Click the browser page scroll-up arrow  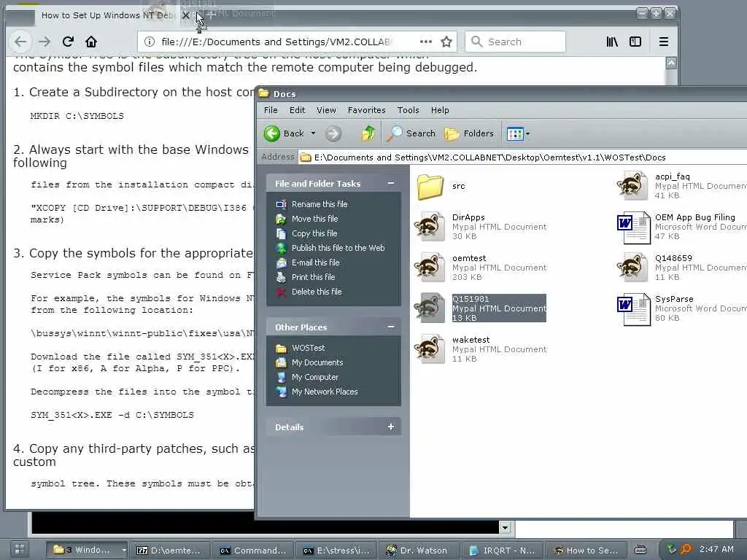[x=671, y=63]
